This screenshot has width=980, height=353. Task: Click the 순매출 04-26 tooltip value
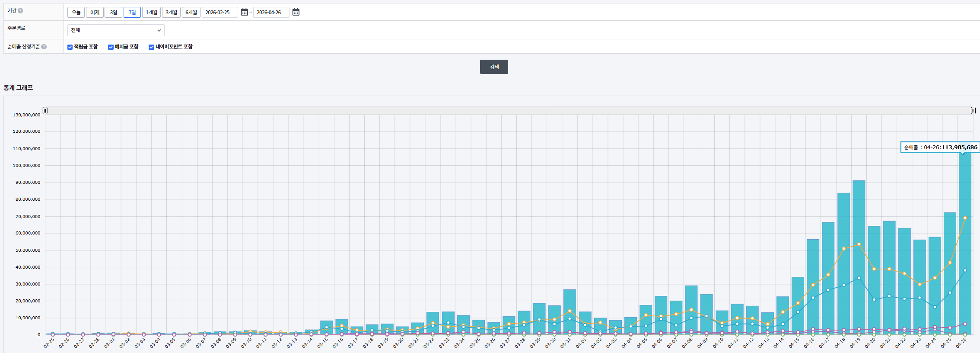(x=959, y=148)
